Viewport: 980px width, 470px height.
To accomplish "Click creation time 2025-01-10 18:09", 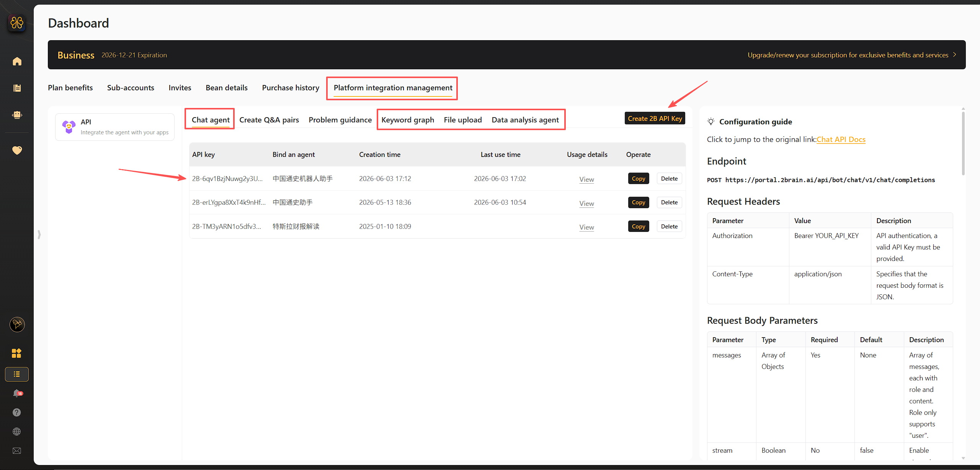I will (385, 226).
